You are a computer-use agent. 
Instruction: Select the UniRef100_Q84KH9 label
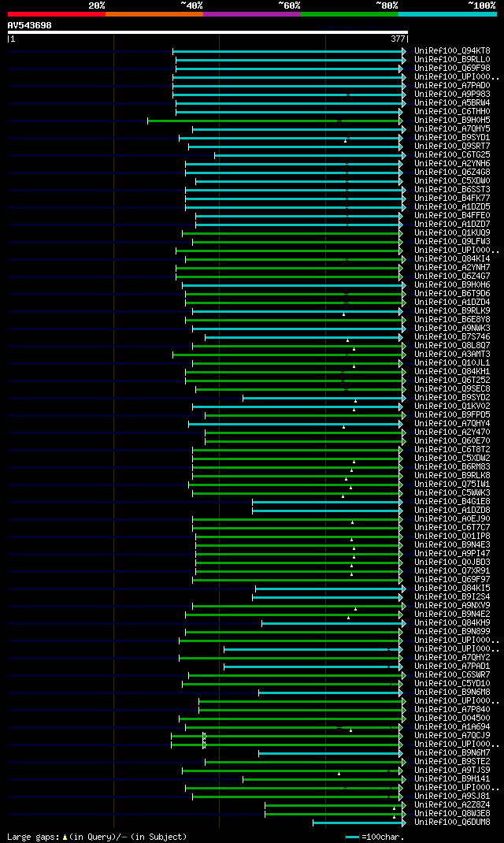tap(452, 622)
